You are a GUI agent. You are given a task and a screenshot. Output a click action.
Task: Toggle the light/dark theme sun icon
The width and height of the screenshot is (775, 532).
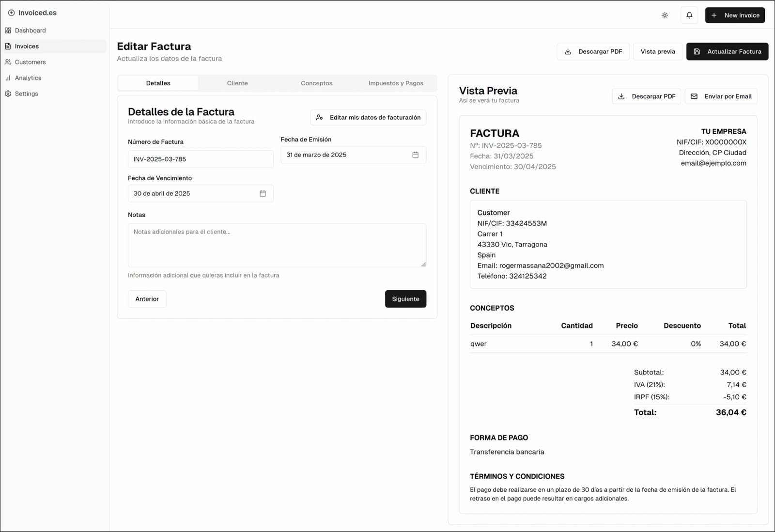point(665,15)
